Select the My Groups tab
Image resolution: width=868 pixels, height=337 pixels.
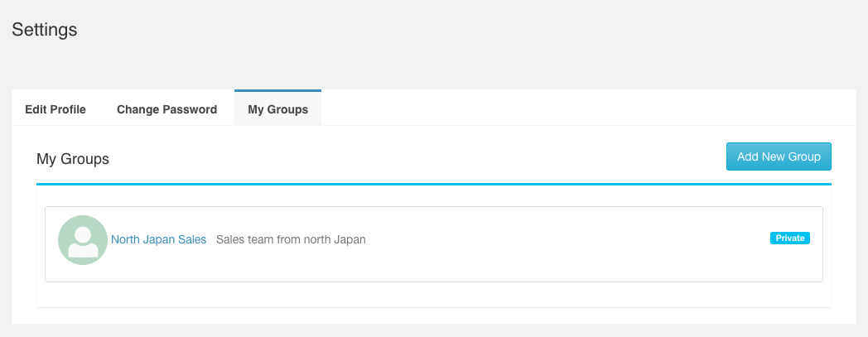click(277, 109)
